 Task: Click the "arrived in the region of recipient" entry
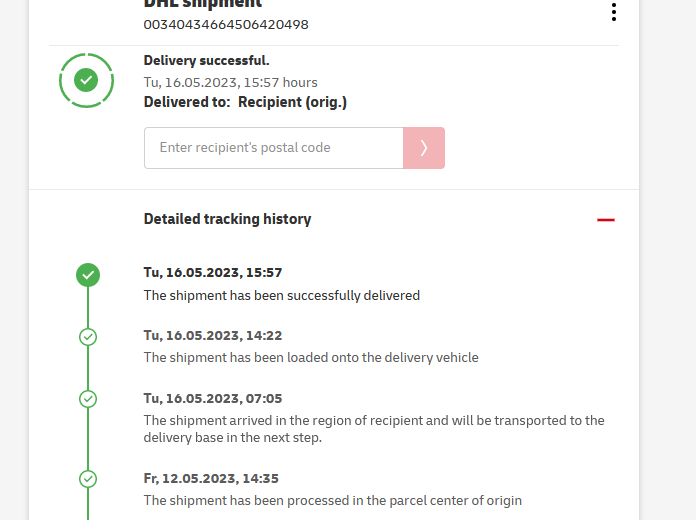[x=374, y=421]
